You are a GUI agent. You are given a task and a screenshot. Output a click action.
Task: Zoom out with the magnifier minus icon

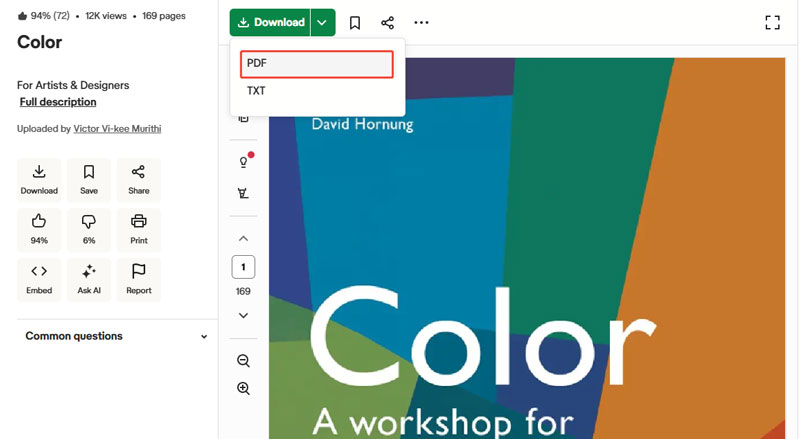243,361
